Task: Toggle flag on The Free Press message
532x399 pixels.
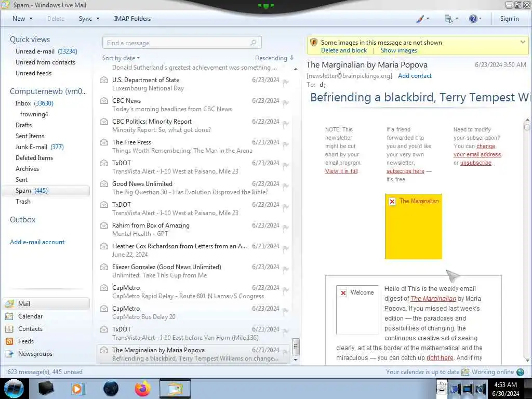Action: pyautogui.click(x=286, y=144)
